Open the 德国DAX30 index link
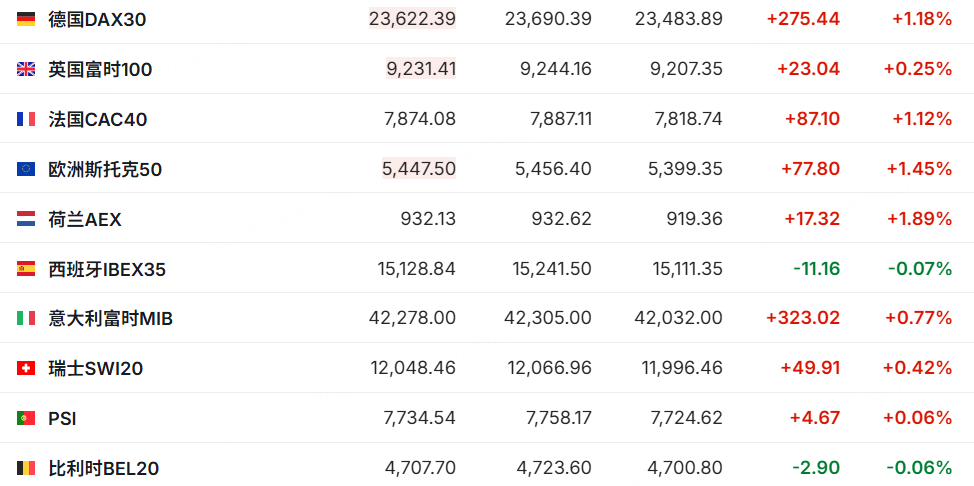974x486 pixels. pyautogui.click(x=98, y=20)
